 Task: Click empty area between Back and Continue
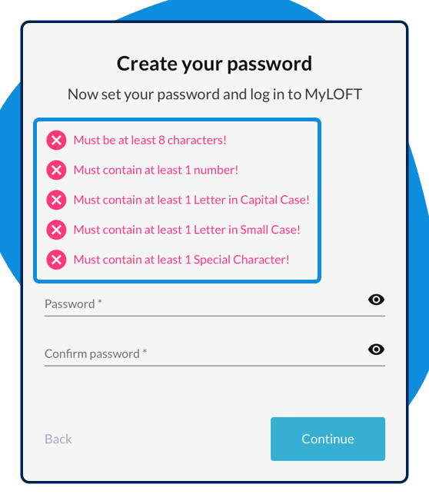coord(171,439)
